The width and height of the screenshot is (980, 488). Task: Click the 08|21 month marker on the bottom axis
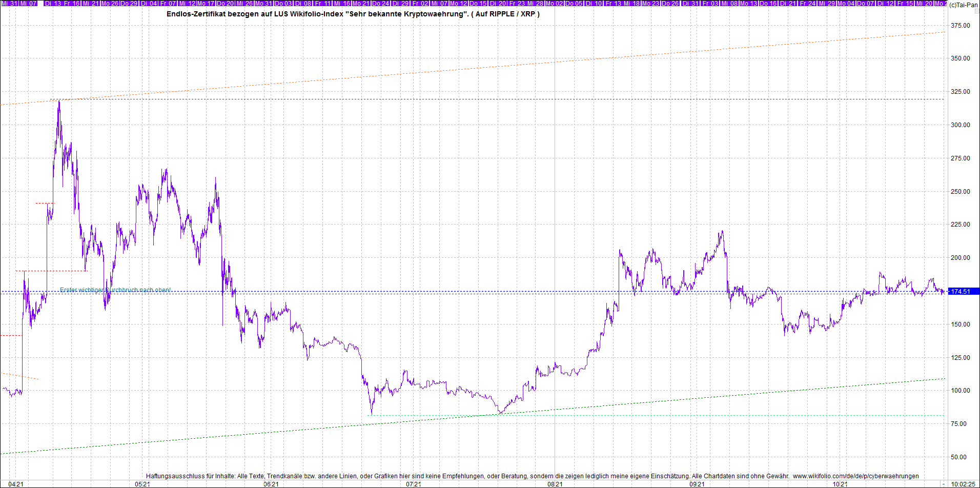point(555,484)
